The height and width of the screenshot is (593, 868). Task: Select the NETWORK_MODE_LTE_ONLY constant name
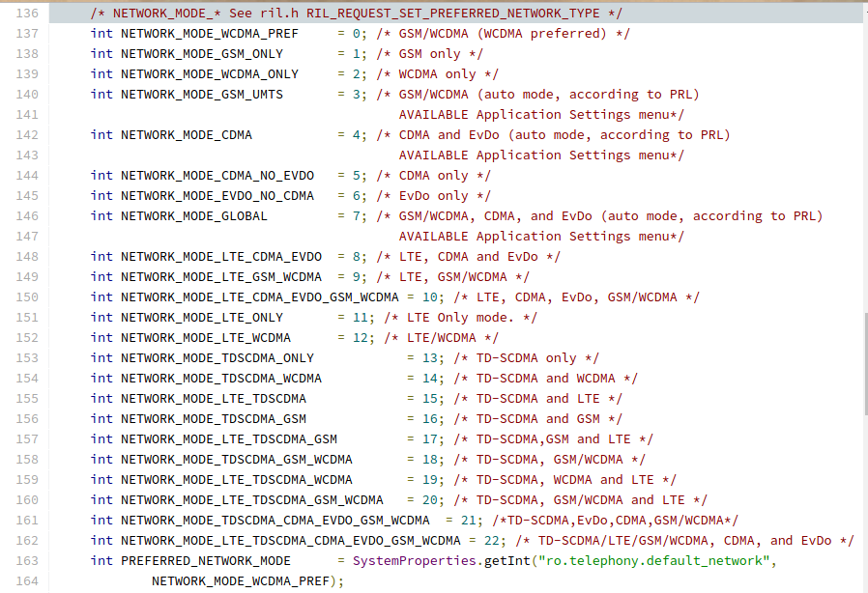point(201,318)
